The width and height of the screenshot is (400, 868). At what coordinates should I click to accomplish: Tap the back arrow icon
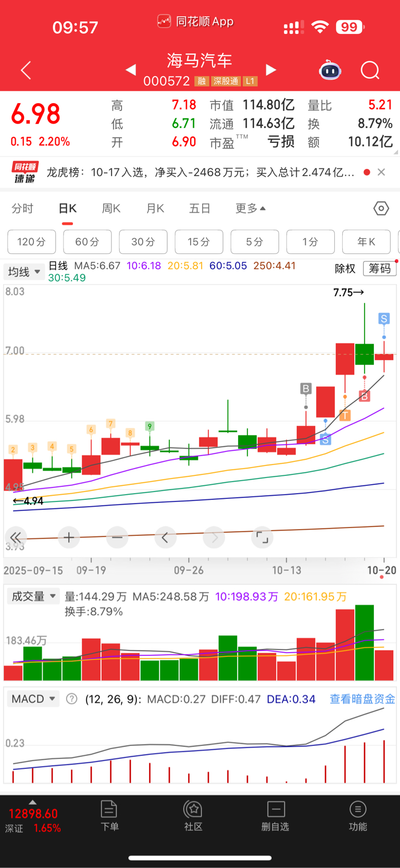[x=26, y=70]
